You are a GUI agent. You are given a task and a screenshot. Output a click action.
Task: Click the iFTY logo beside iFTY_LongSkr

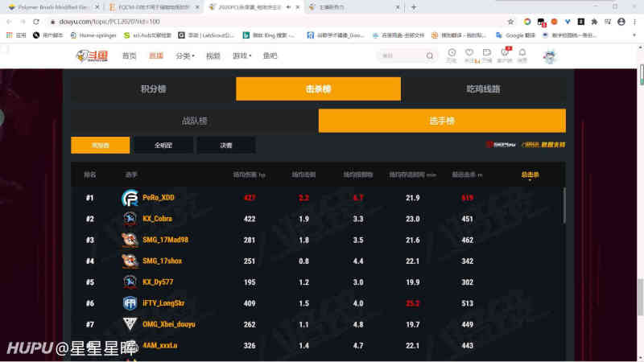tap(130, 303)
